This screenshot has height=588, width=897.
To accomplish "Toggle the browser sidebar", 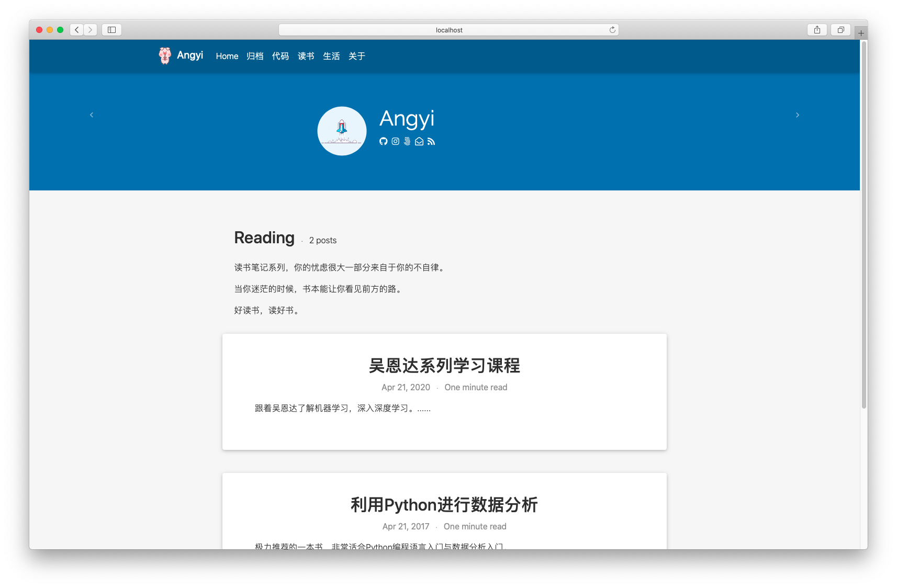I will (x=111, y=30).
